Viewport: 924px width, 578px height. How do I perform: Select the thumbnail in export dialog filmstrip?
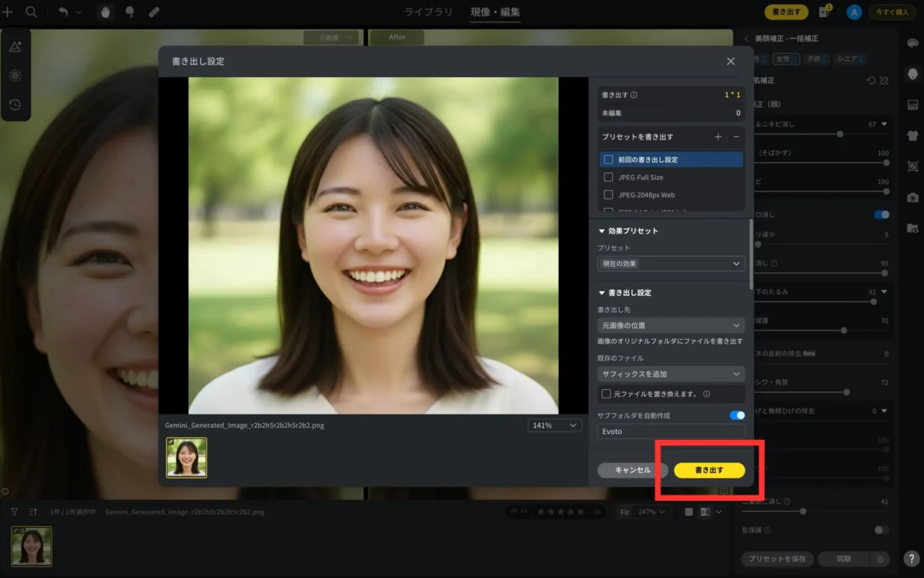[186, 458]
